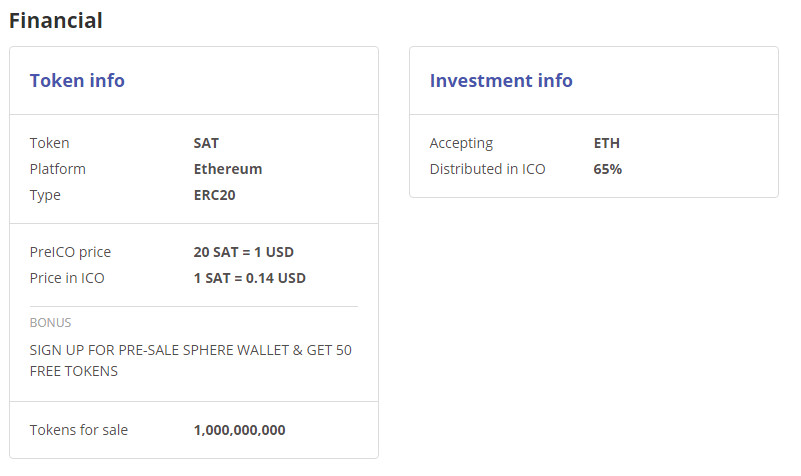801x476 pixels.
Task: Click the pre-sale Sphere wallet bonus text
Action: tap(190, 361)
